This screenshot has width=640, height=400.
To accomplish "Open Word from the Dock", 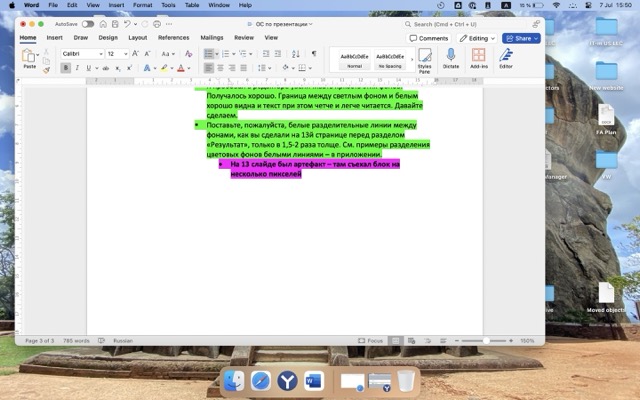I will point(312,381).
